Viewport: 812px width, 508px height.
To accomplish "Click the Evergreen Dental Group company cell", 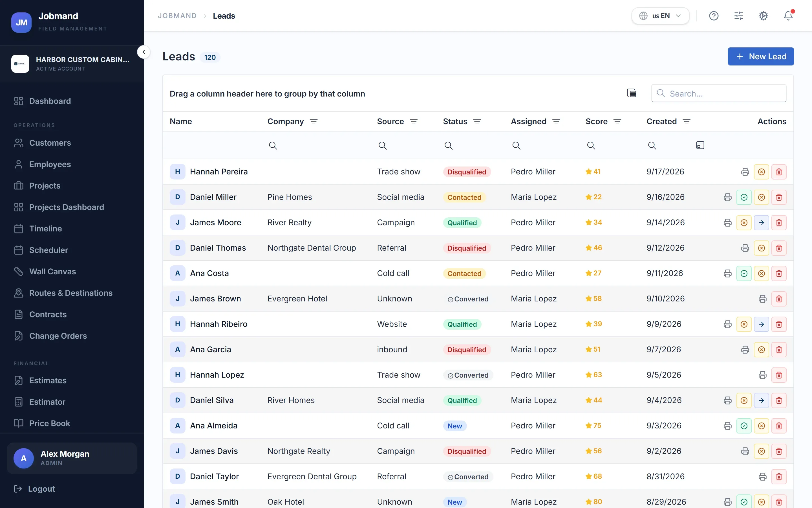I will click(312, 476).
